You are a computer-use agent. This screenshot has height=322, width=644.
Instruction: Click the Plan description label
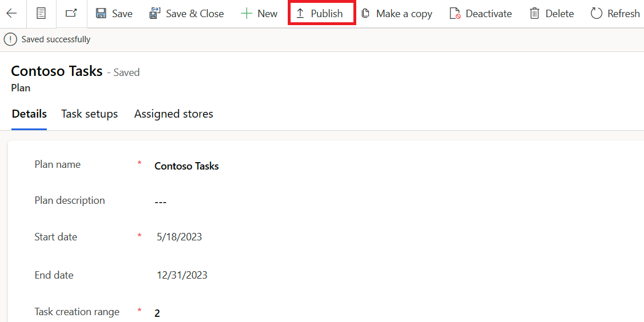(x=70, y=201)
